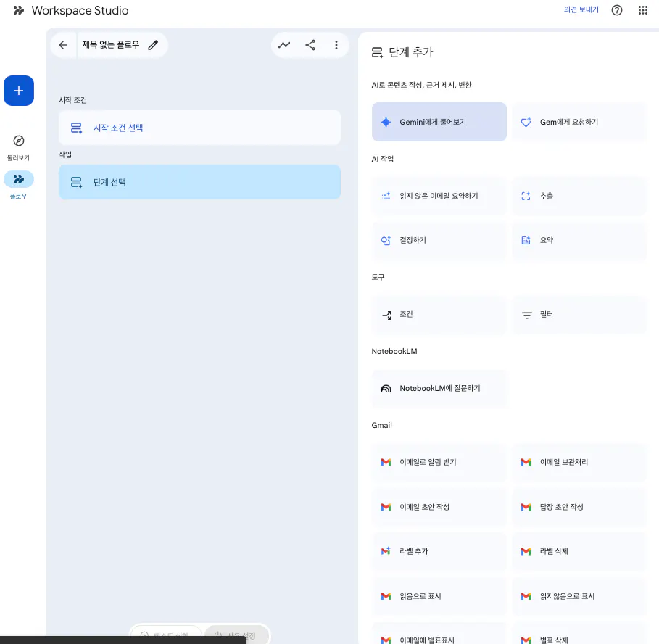The width and height of the screenshot is (659, 644).
Task: Click the share flow icon
Action: pos(310,45)
